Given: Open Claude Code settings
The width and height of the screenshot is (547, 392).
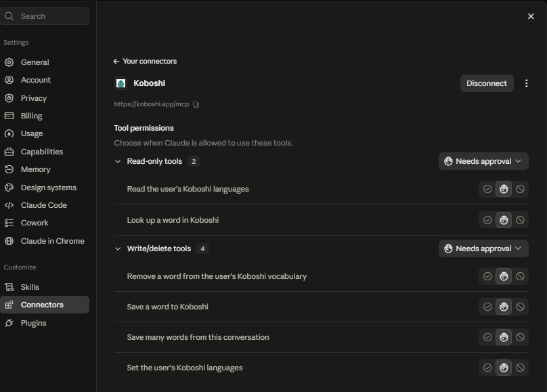Looking at the screenshot, I should tap(45, 205).
